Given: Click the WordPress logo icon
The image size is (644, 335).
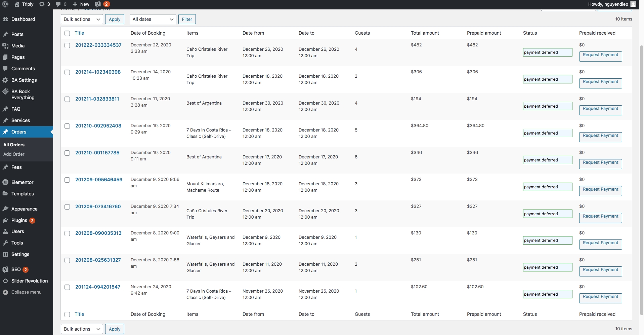Looking at the screenshot, I should point(5,4).
